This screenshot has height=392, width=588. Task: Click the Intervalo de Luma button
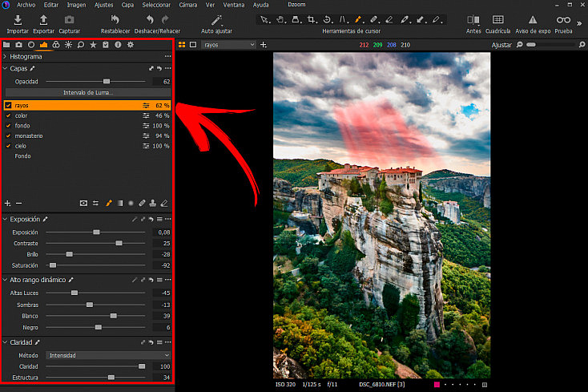coord(88,93)
